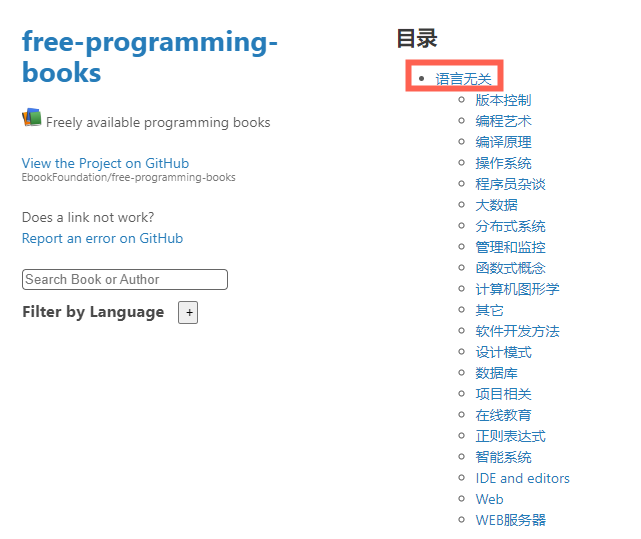Click the stacked books logo icon

32,117
